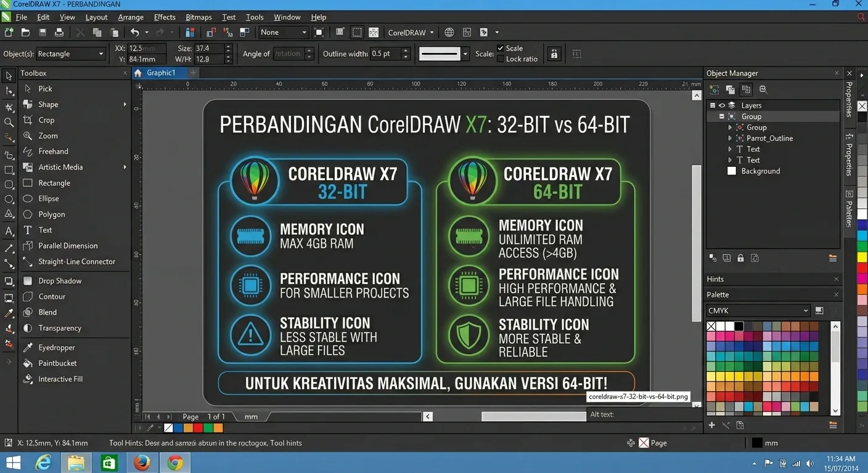Choose Interactive Fill in the Toolbox list

tap(74, 379)
